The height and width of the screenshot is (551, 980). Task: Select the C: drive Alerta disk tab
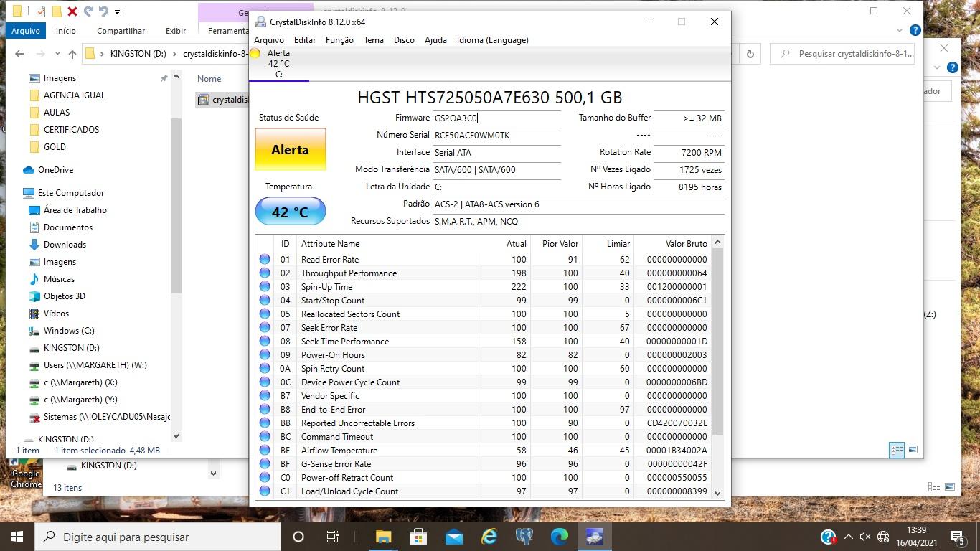coord(279,64)
